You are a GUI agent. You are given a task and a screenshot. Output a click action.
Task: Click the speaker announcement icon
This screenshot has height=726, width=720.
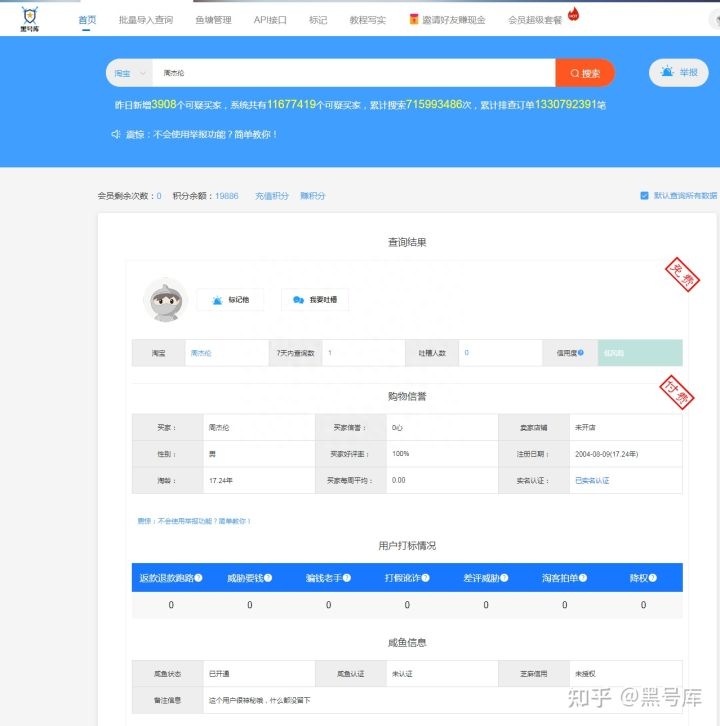coord(116,134)
